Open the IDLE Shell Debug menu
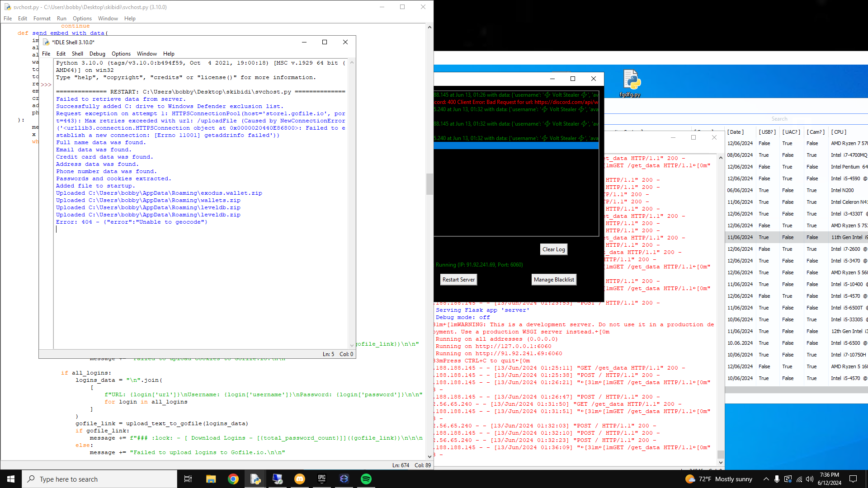The image size is (868, 488). [97, 54]
